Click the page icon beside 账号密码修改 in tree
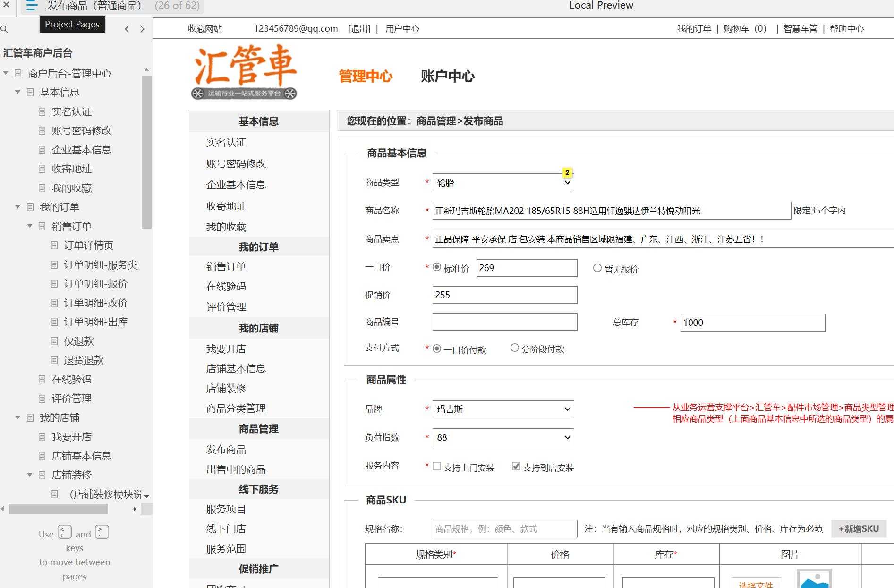894x588 pixels. (x=42, y=131)
